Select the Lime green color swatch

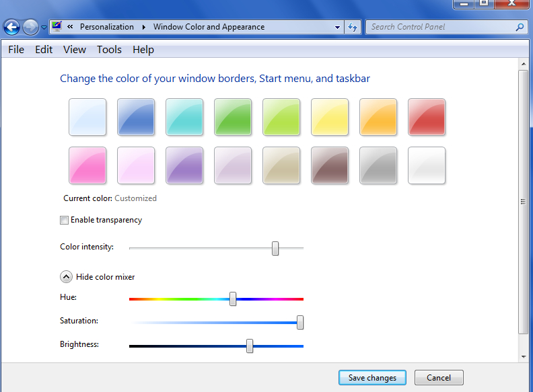(281, 117)
